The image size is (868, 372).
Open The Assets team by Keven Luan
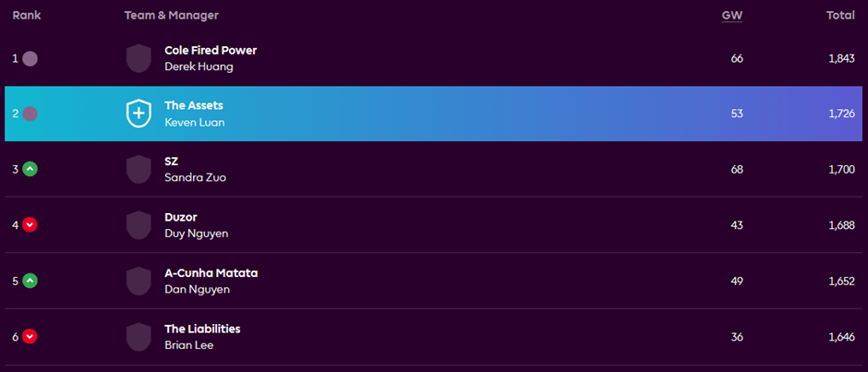click(194, 105)
